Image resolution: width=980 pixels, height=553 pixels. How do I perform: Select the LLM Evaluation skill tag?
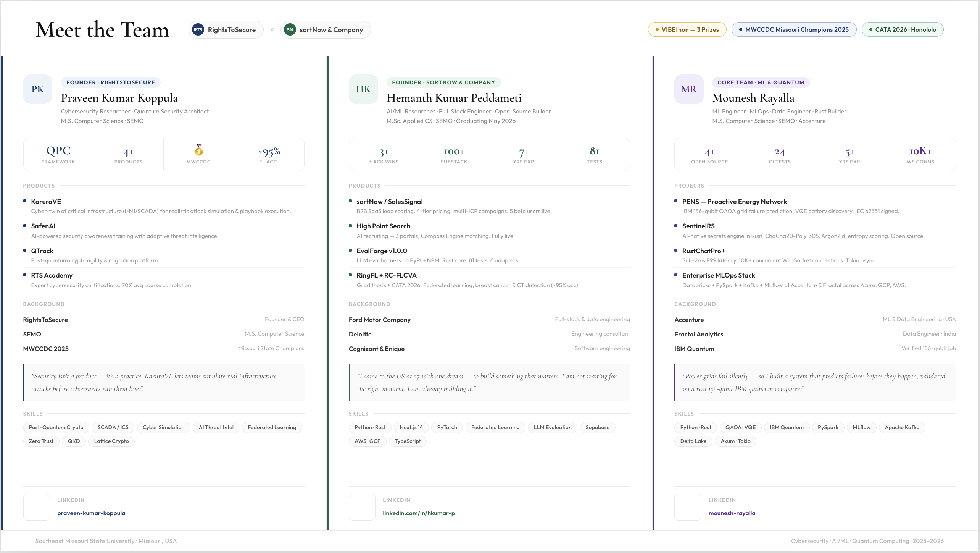552,427
